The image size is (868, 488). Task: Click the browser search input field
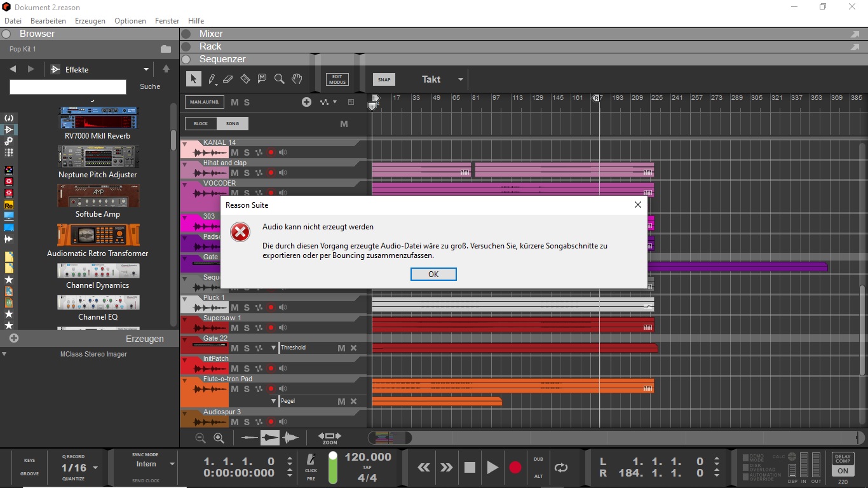pos(68,86)
